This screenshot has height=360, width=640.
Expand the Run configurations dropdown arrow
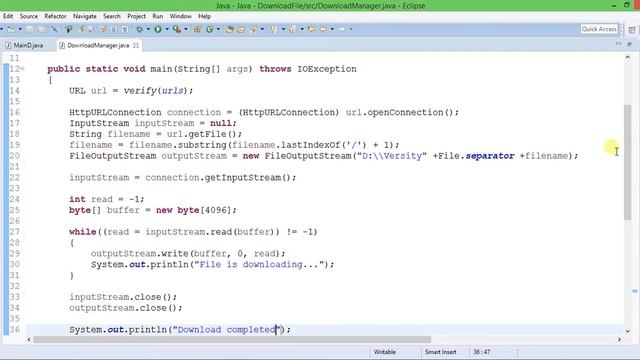point(167,29)
